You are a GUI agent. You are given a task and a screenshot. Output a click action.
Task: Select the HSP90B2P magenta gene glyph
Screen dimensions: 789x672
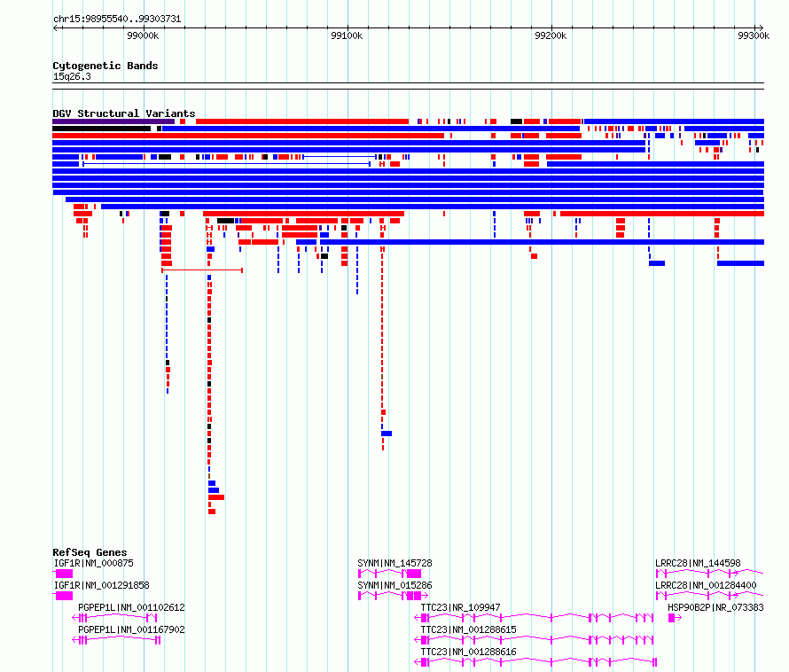[675, 618]
